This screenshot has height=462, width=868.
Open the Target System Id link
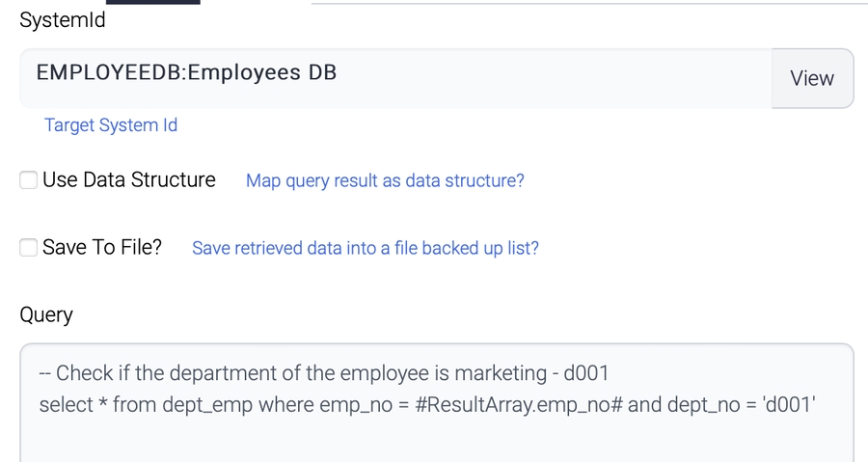pos(111,125)
